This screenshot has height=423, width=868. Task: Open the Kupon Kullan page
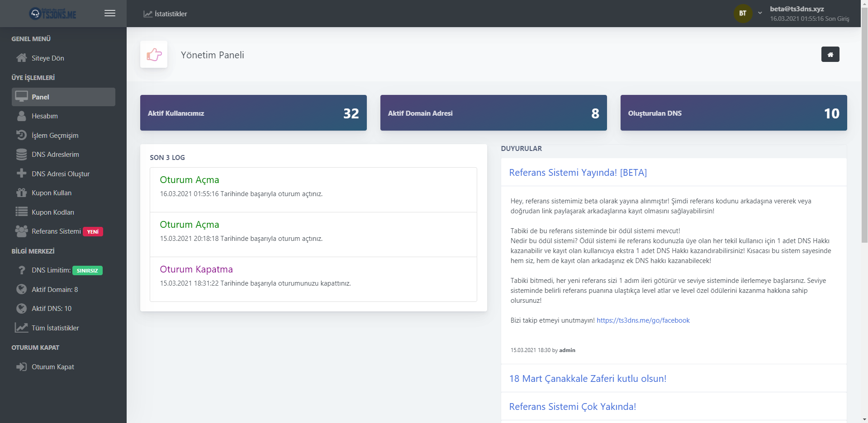(63, 193)
